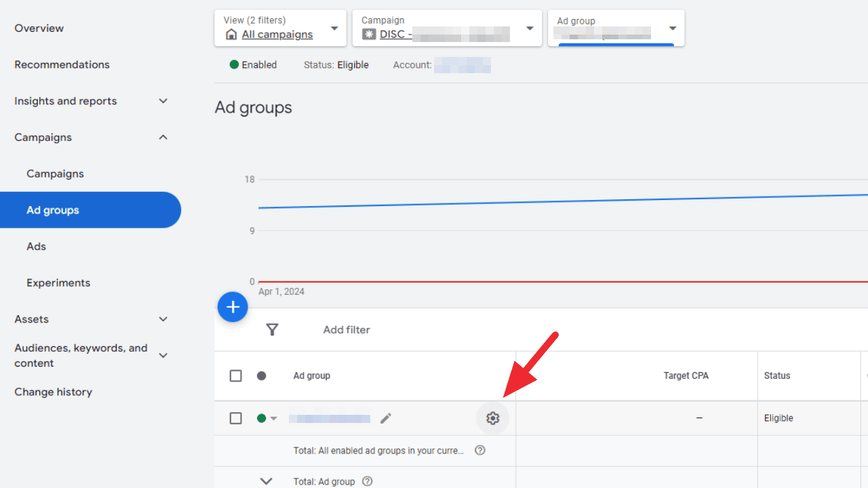
Task: Click the All campaigns link
Action: click(277, 35)
